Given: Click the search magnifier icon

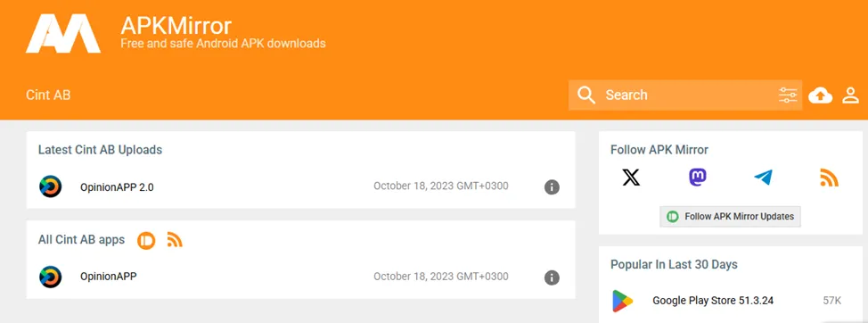Looking at the screenshot, I should tap(586, 95).
